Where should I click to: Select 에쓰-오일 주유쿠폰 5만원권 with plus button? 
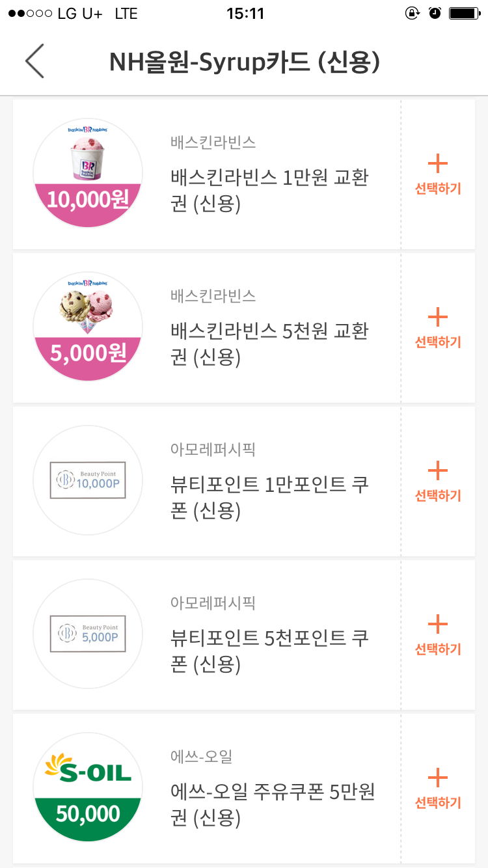tap(438, 788)
